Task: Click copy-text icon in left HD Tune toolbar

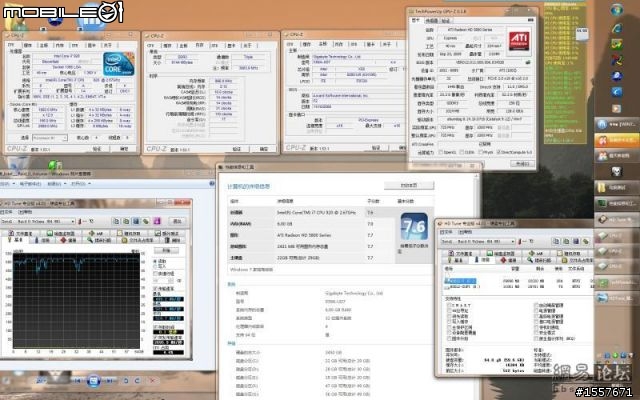Action: (x=116, y=221)
